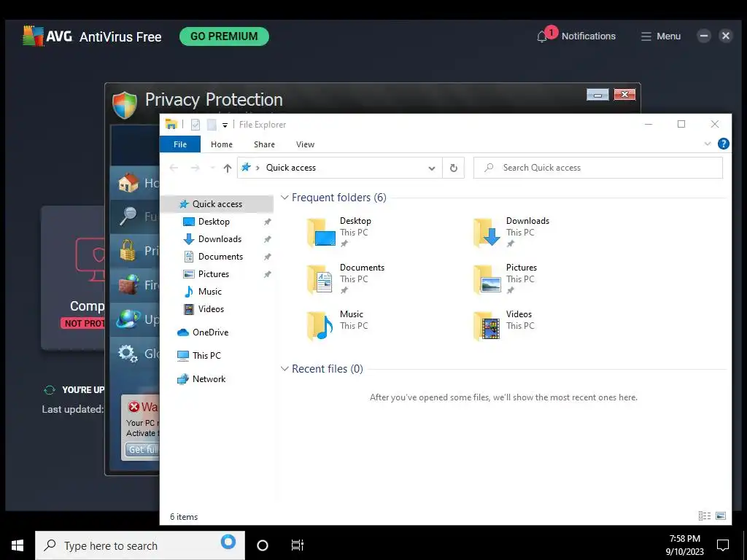Open File Explorer Help icon
Screen dimensions: 747x560
(x=723, y=144)
